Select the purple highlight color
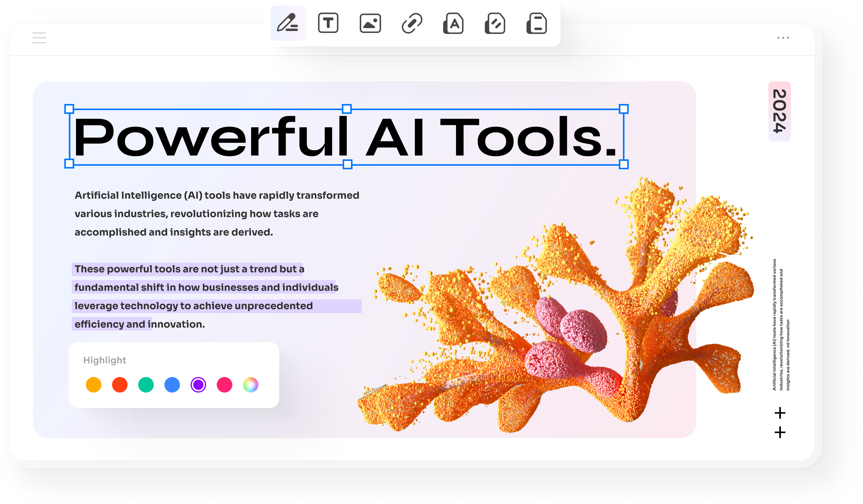This screenshot has height=504, width=863. point(198,385)
